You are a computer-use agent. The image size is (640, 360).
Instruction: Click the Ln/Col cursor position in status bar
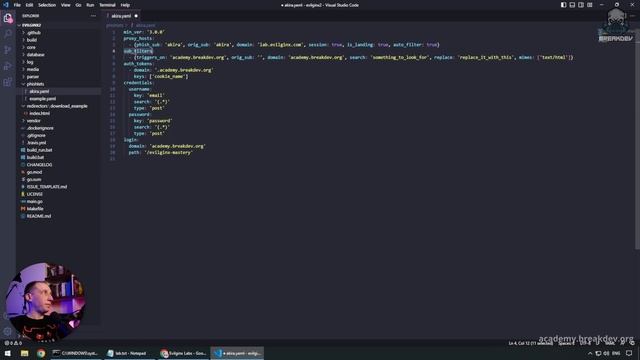(530, 343)
